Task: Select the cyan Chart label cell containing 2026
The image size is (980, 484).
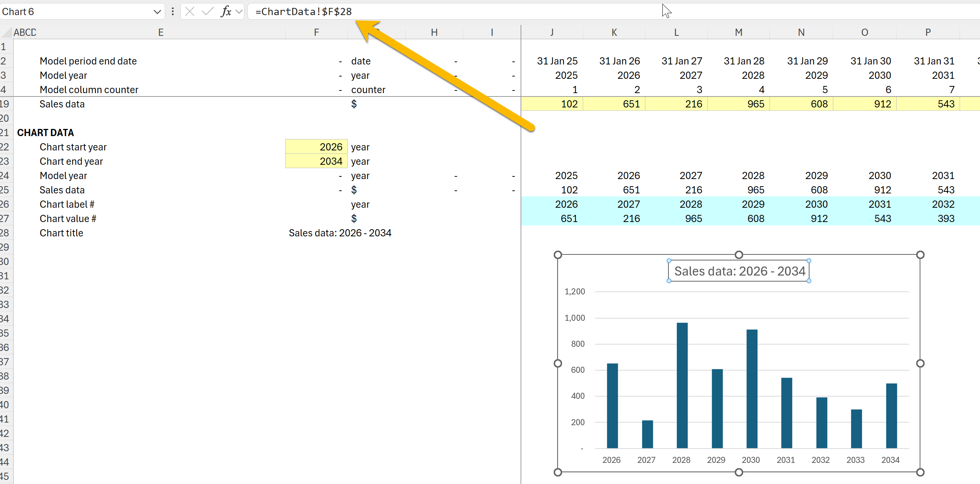Action: click(x=566, y=204)
